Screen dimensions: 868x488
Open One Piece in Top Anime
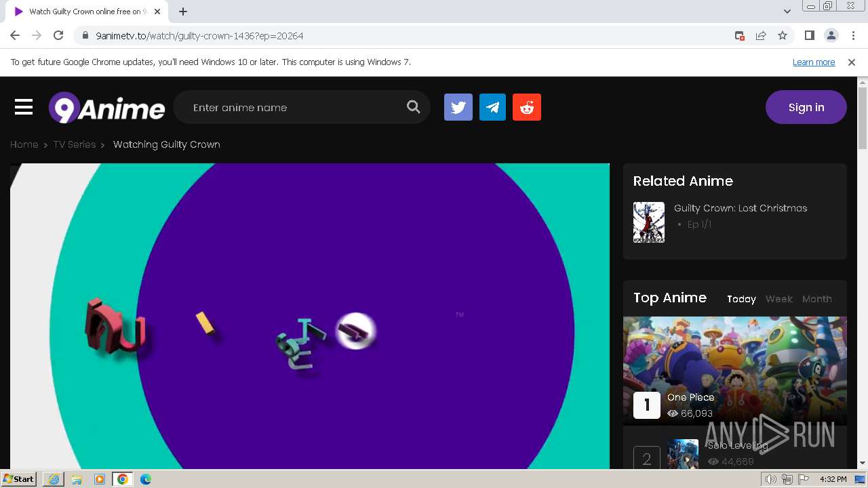click(x=690, y=397)
